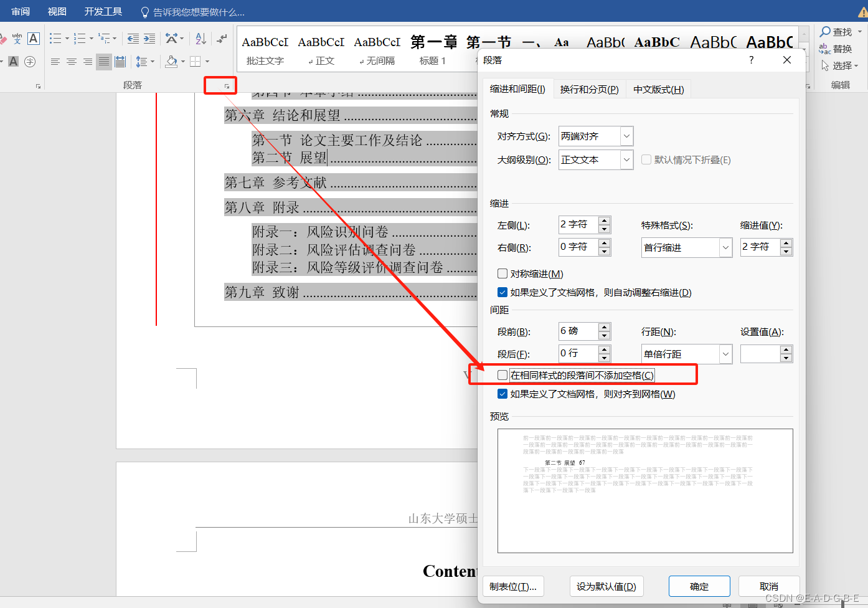Expand the borders options arrow

(x=207, y=61)
